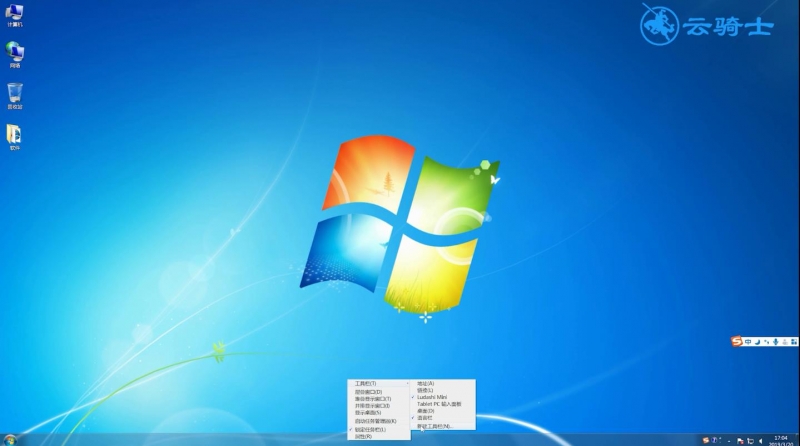This screenshot has height=446, width=800.
Task: Toggle the half-moon full/half width icon
Action: [757, 342]
